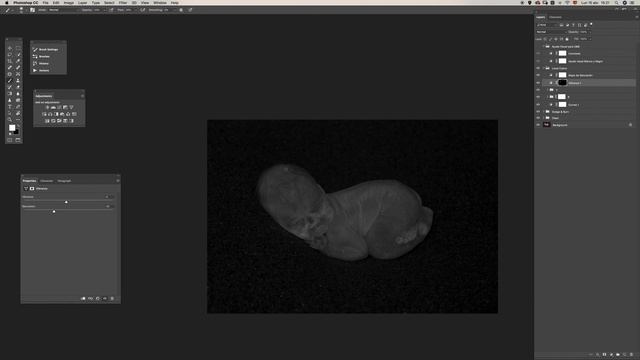The height and width of the screenshot is (360, 640).
Task: Expand the Clean group
Action: (x=544, y=118)
